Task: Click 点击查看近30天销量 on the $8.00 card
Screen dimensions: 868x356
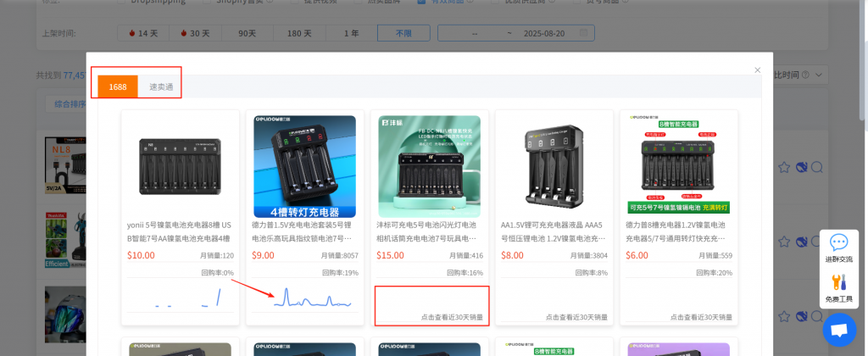Action: pyautogui.click(x=576, y=317)
